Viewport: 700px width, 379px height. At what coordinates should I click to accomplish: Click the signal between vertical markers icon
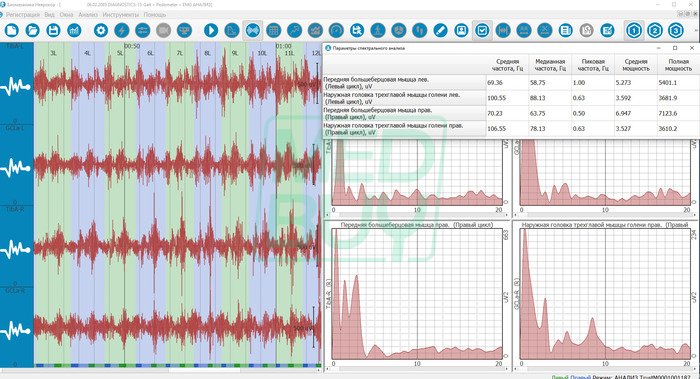click(x=503, y=30)
